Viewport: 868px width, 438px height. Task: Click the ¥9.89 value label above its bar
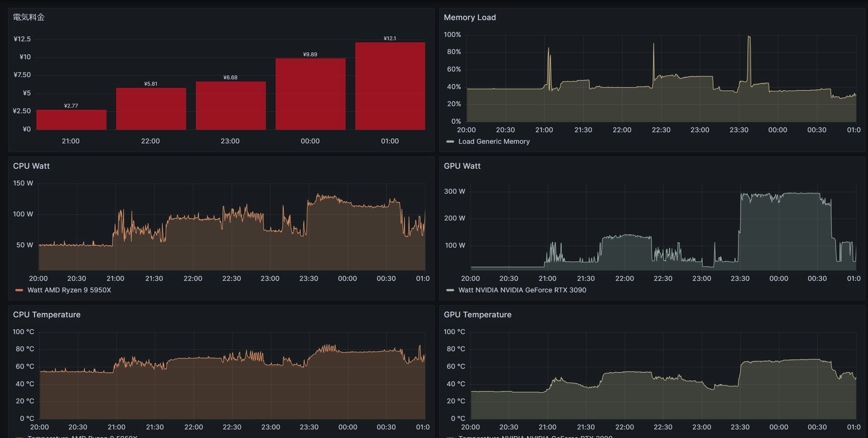coord(310,54)
